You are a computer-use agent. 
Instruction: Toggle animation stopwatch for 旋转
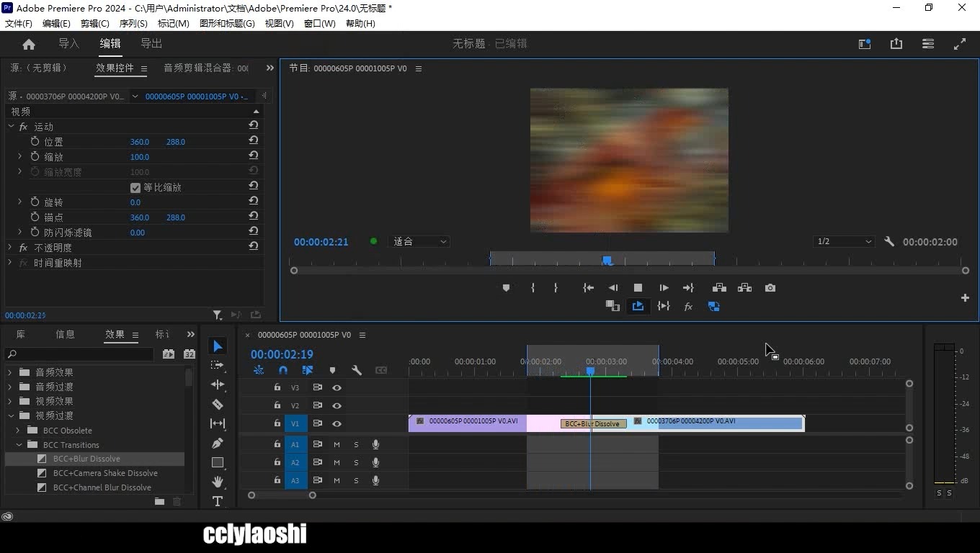tap(35, 202)
